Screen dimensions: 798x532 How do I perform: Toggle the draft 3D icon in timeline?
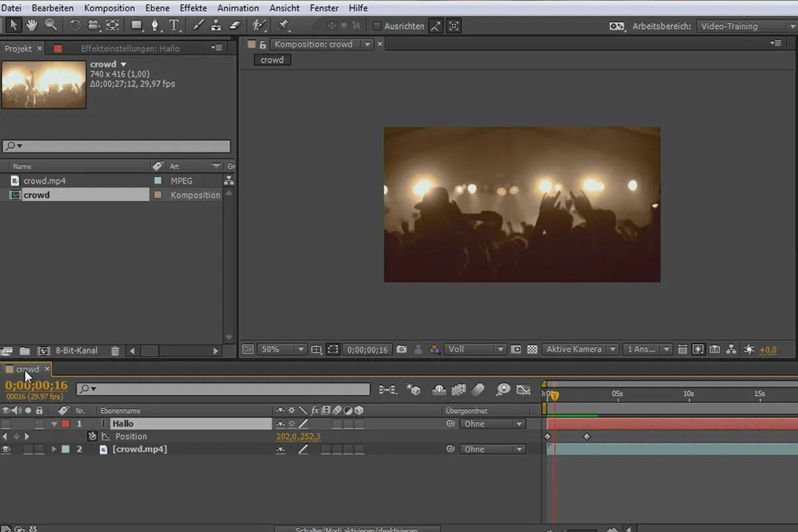[x=413, y=389]
